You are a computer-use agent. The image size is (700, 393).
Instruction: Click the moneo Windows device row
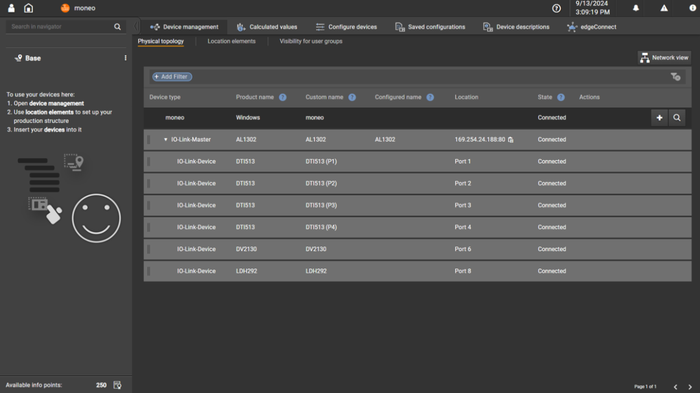[x=417, y=118]
